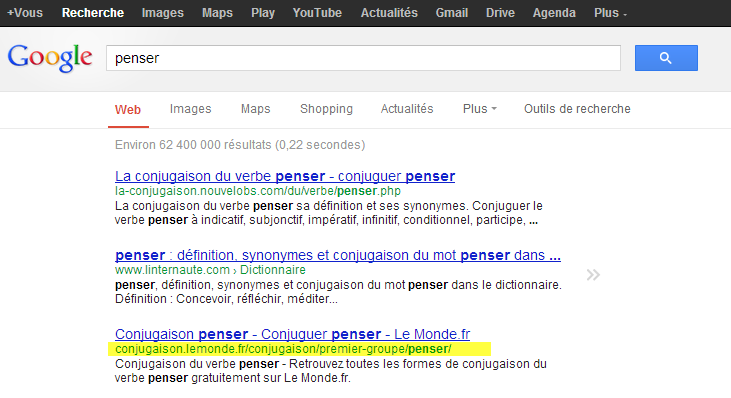Click the blue search magnifier button
Image resolution: width=731 pixels, height=398 pixels.
click(666, 58)
